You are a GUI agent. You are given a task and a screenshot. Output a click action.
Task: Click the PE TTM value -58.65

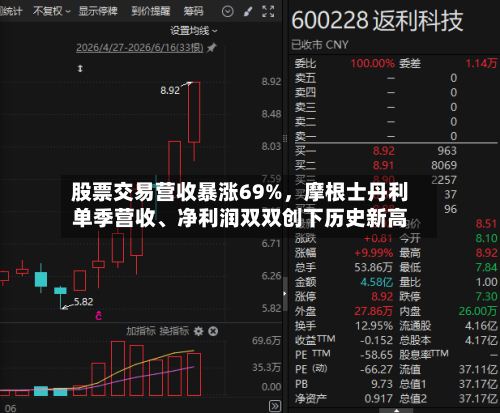click(x=376, y=355)
